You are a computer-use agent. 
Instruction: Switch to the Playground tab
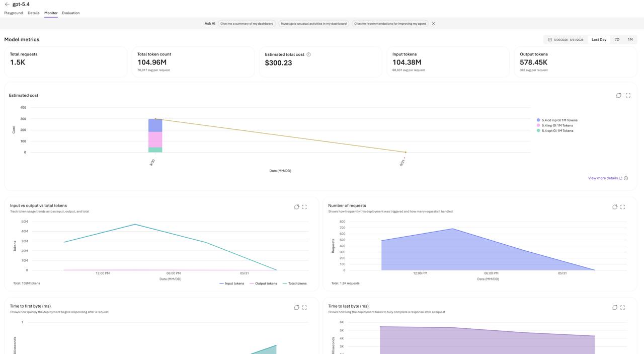pos(14,13)
